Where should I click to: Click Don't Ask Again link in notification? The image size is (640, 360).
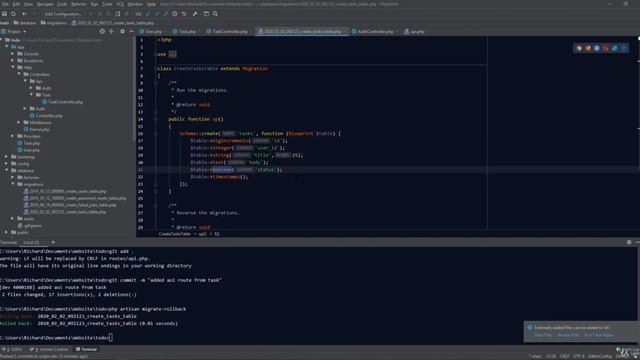click(599, 335)
